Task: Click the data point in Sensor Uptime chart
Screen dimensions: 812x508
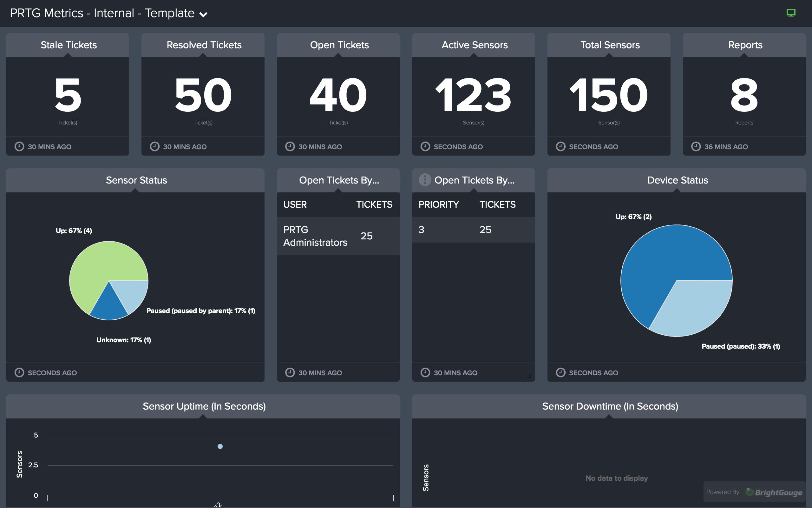Action: [220, 446]
